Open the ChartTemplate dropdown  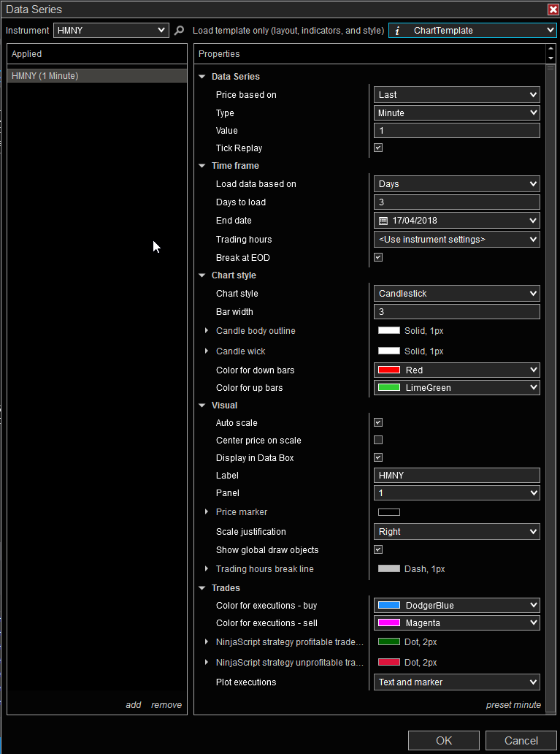[472, 30]
